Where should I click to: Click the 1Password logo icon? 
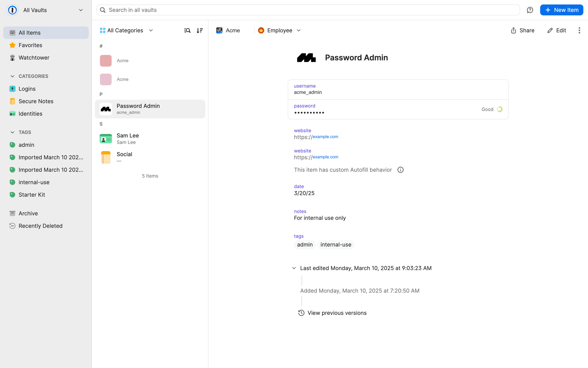13,10
